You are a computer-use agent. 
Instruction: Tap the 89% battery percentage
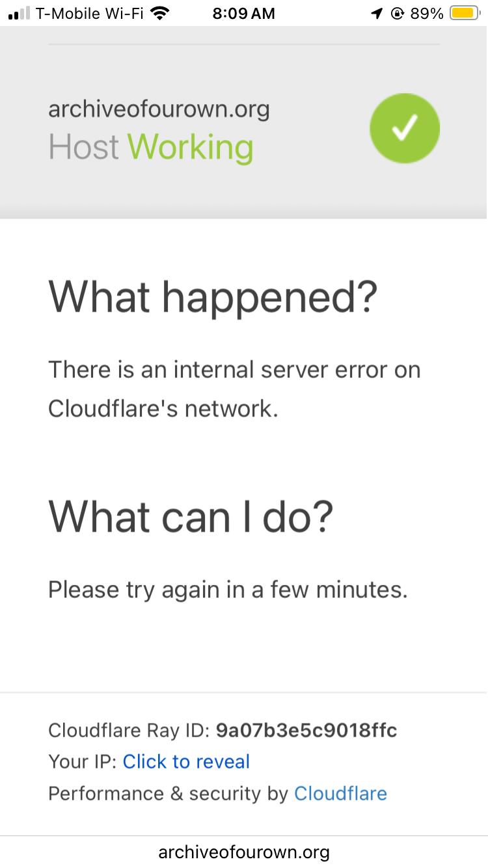tap(427, 14)
